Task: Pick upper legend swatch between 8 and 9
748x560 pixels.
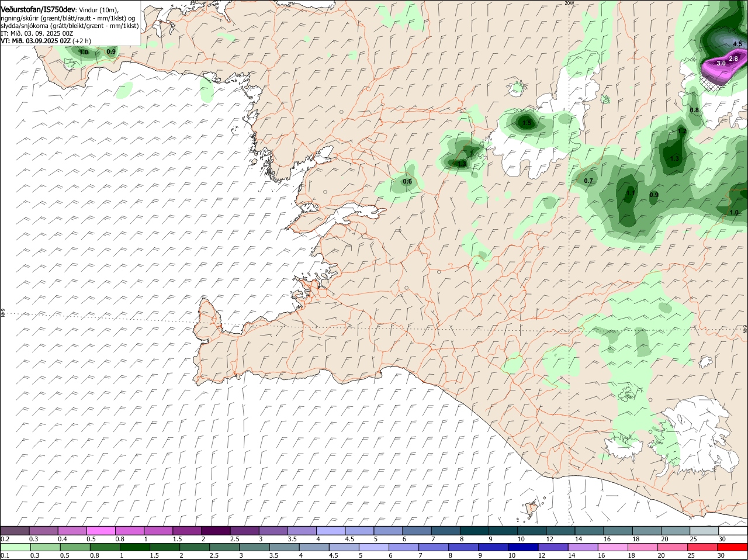Action: pyautogui.click(x=475, y=531)
